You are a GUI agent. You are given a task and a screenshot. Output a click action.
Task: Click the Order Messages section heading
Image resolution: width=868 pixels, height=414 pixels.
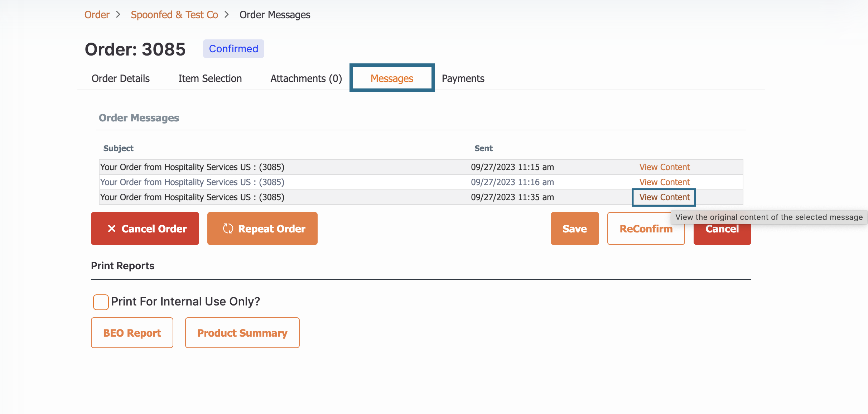(139, 118)
